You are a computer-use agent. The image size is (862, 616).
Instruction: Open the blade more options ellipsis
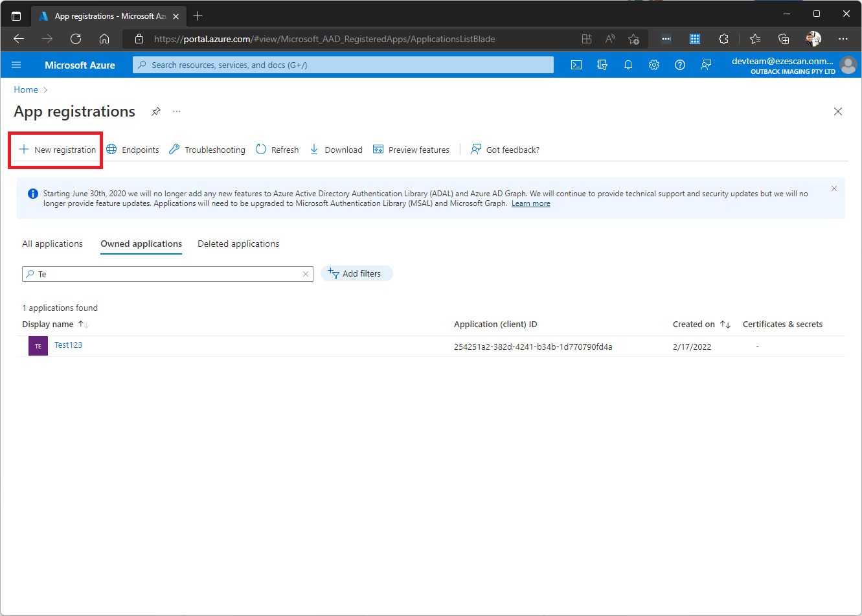click(x=177, y=111)
